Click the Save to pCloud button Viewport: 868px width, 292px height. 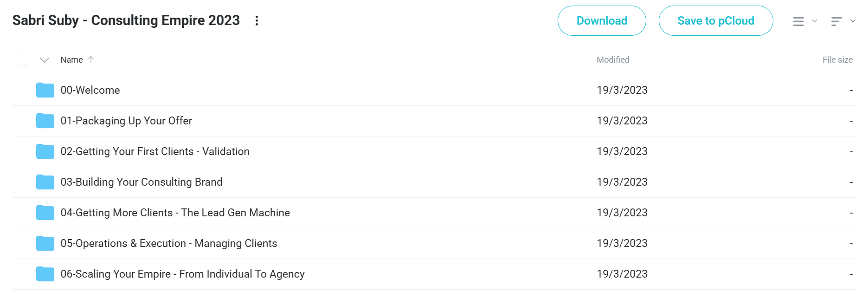[716, 21]
